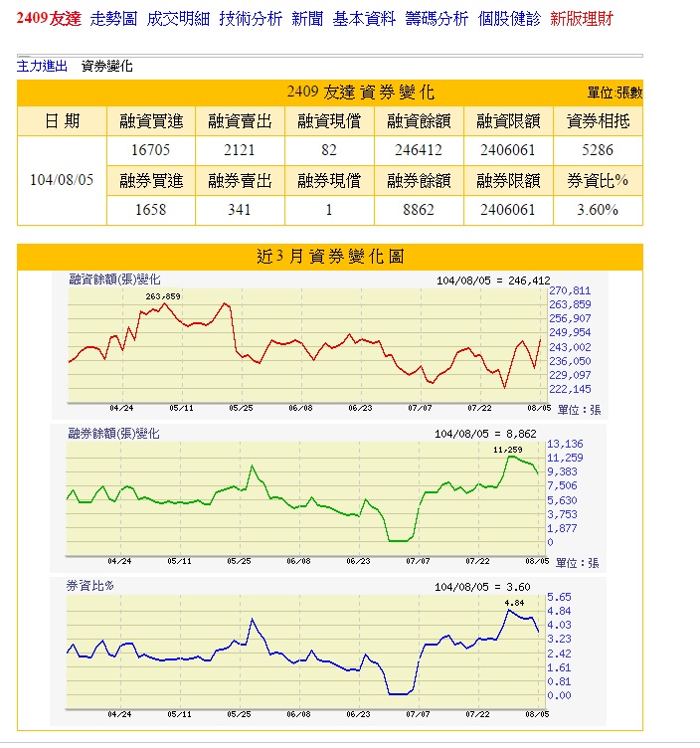Viewport: 700px width, 748px height.
Task: Click the 券資比% header cell
Action: point(598,181)
